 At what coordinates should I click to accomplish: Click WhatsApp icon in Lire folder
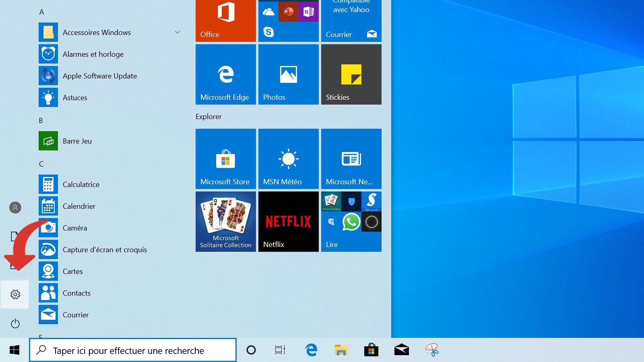[x=351, y=222]
